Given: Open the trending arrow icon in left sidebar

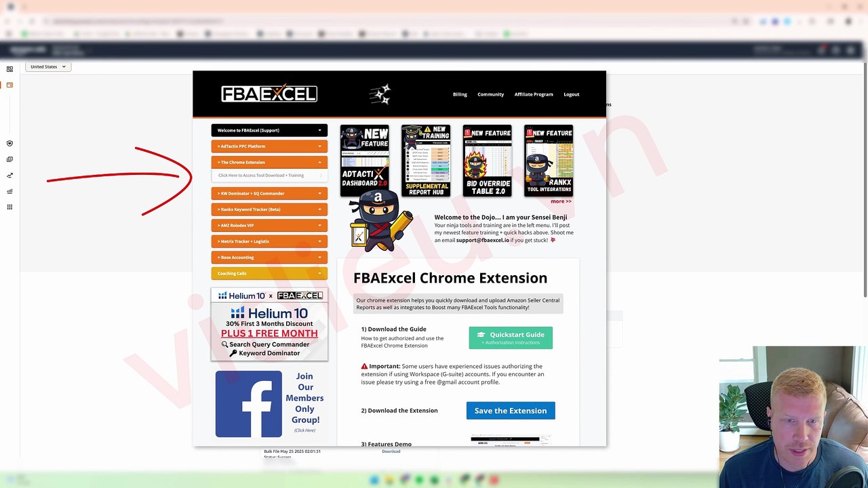Looking at the screenshot, I should click(x=9, y=176).
